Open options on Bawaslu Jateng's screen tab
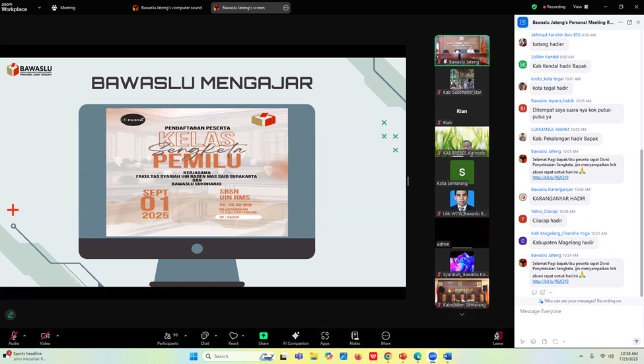 click(x=286, y=7)
